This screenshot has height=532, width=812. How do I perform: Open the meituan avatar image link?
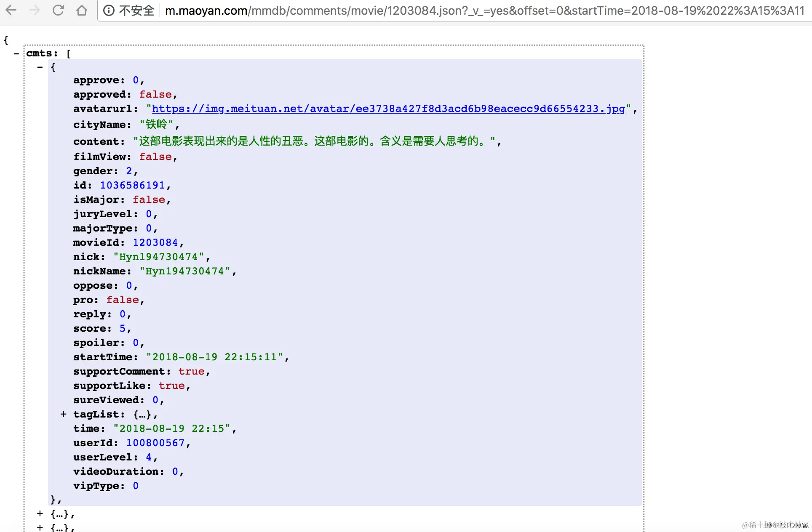388,109
